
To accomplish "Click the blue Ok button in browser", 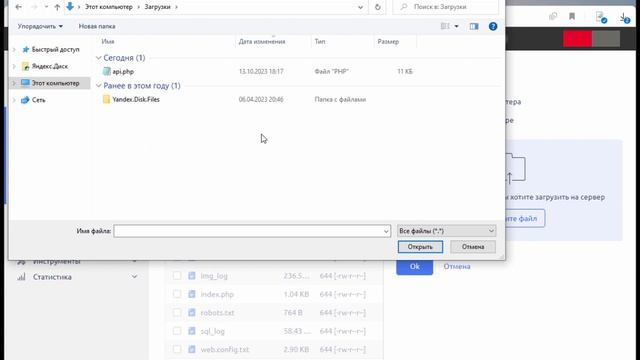I will [414, 267].
